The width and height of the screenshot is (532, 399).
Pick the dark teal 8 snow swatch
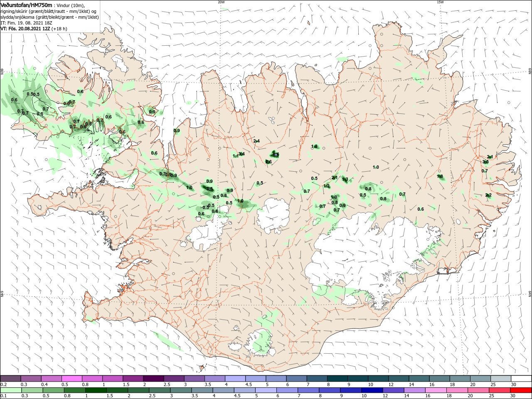[x=337, y=379]
